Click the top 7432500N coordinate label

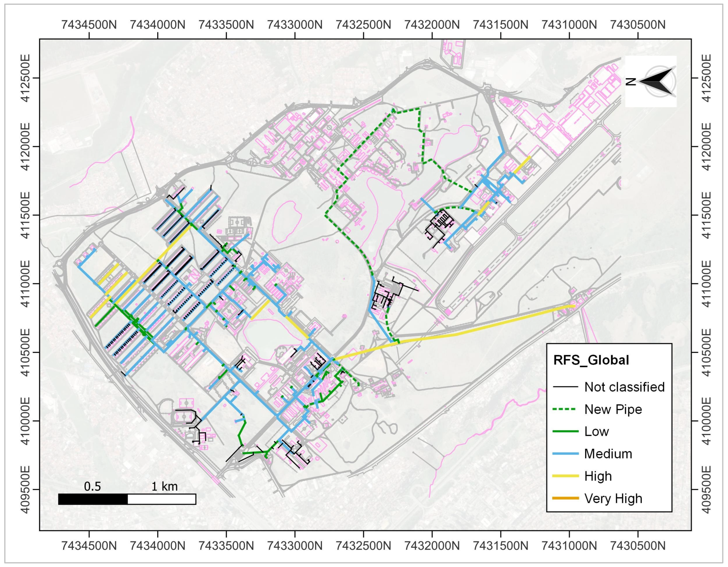tap(363, 25)
